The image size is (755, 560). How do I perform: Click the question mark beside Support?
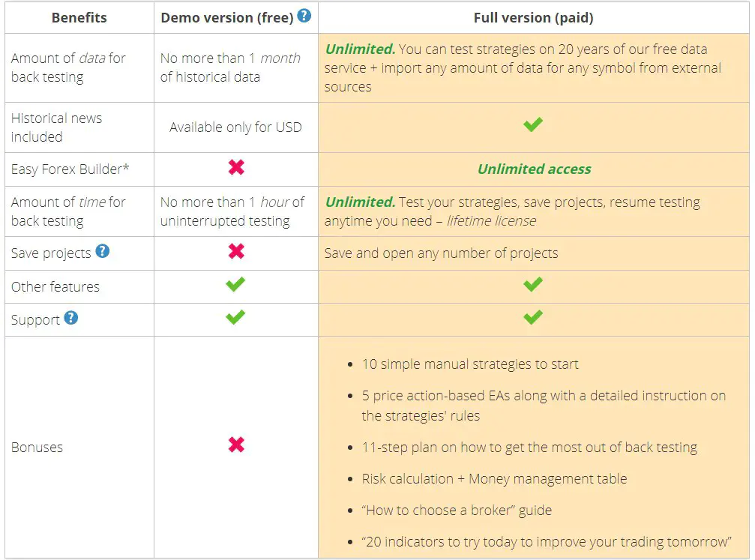click(70, 318)
